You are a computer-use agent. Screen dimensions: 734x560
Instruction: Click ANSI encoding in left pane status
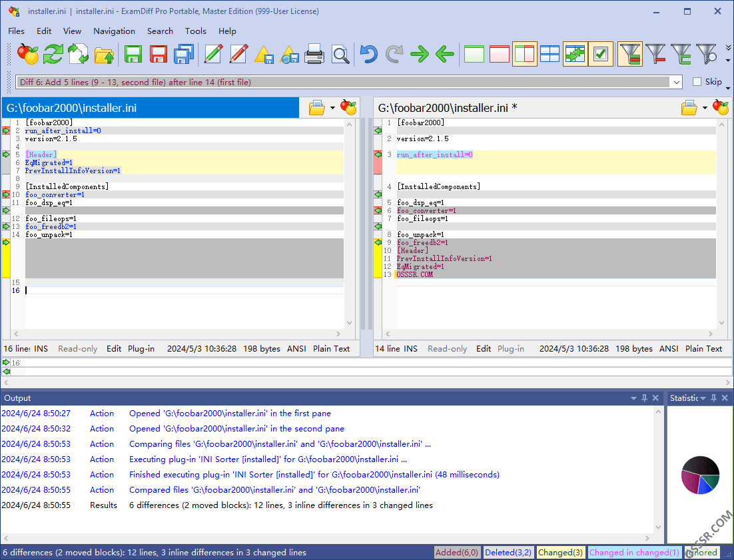pyautogui.click(x=296, y=348)
